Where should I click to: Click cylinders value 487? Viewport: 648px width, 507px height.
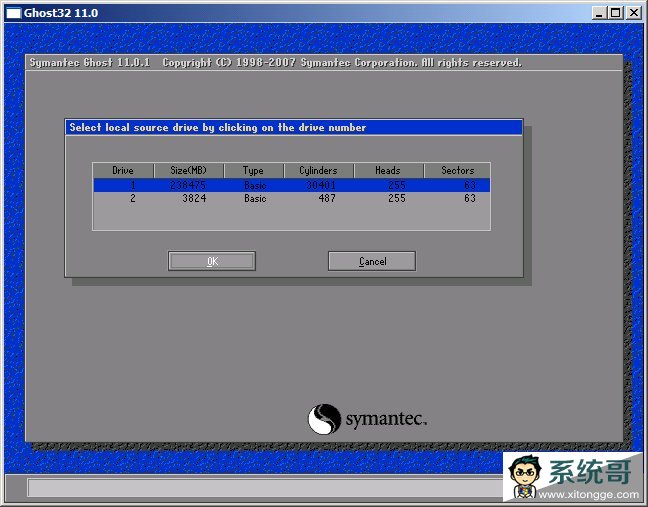point(327,198)
